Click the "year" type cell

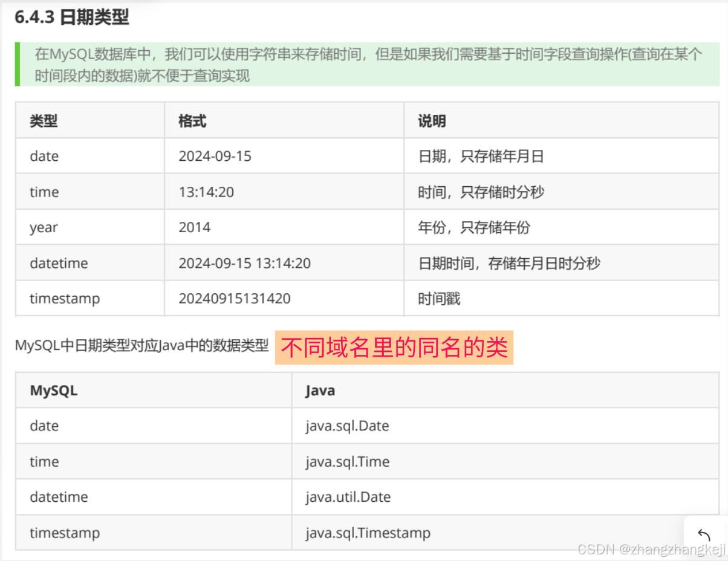(x=90, y=227)
